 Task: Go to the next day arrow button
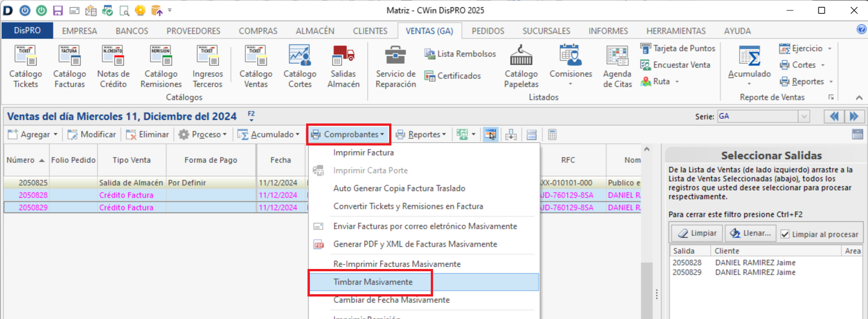(x=854, y=117)
